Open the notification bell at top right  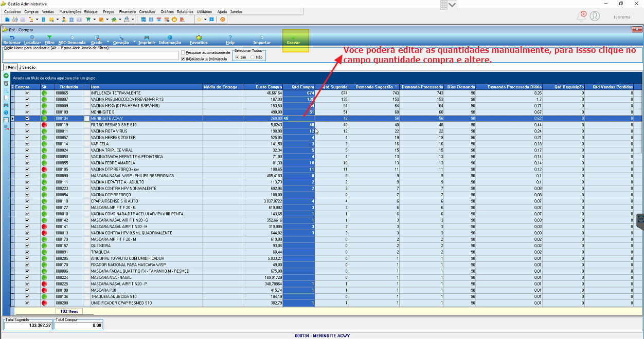(582, 16)
